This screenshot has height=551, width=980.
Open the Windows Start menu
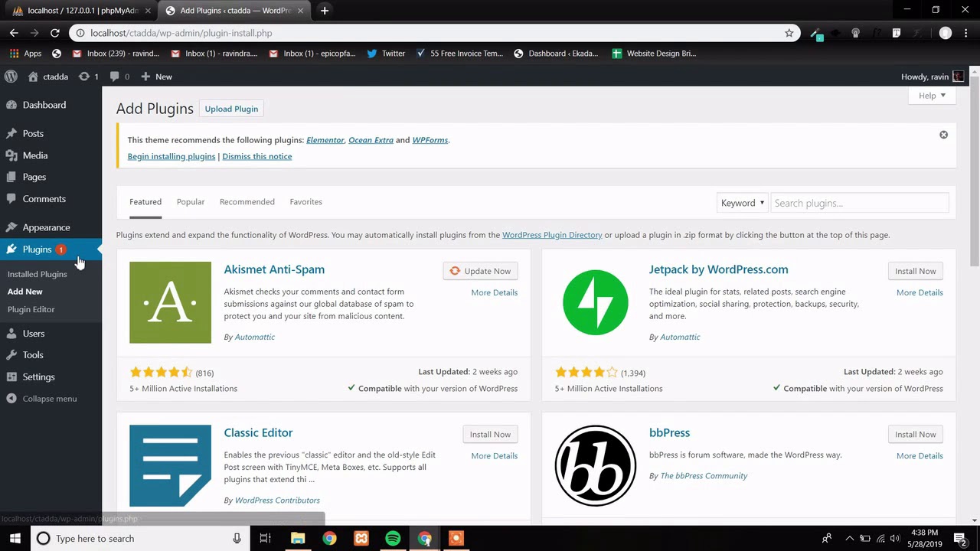15,538
